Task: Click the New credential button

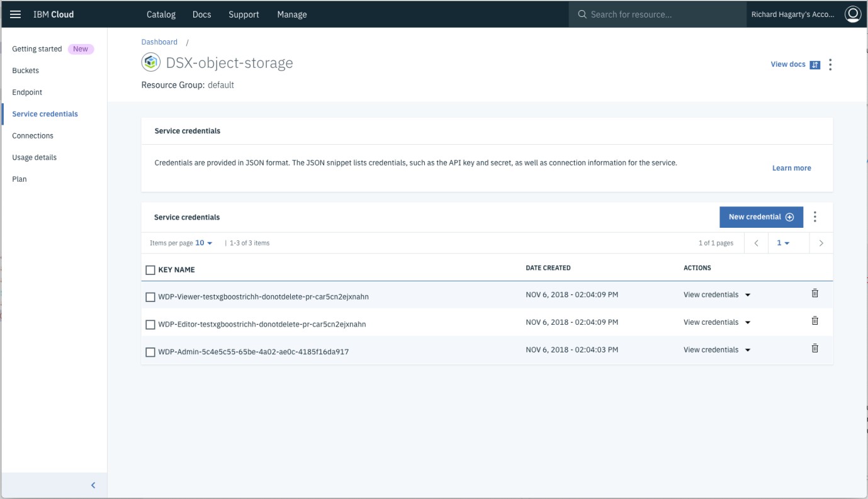Action: [x=761, y=217]
